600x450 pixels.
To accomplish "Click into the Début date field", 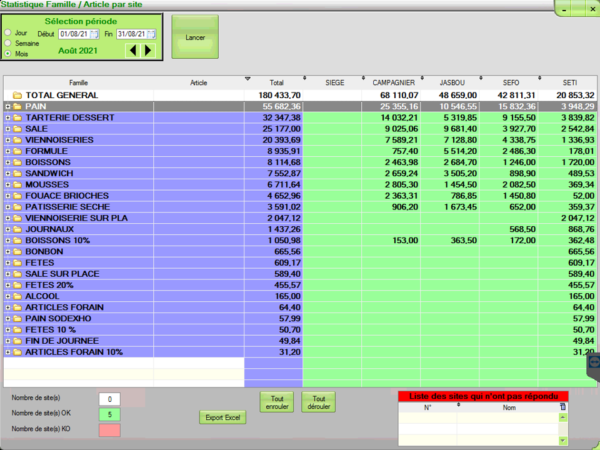I will pyautogui.click(x=75, y=33).
